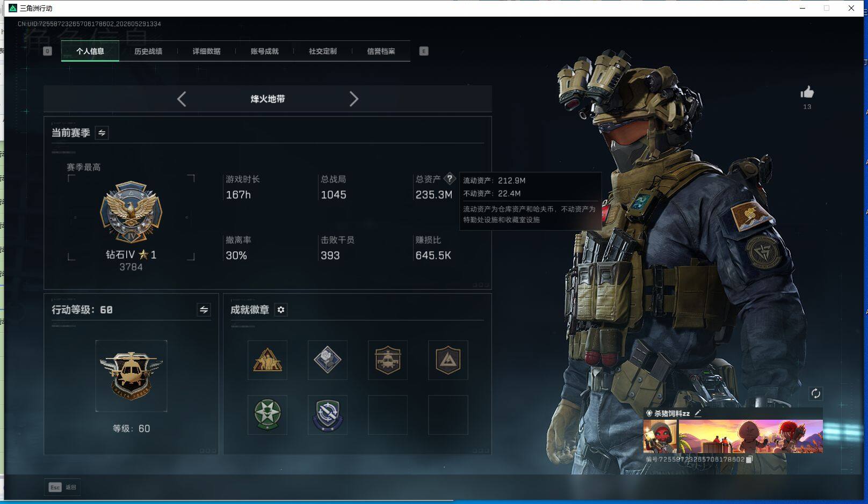Screen dimensions: 868x504
Task: Open the 成就徽章 gear settings
Action: 281,310
